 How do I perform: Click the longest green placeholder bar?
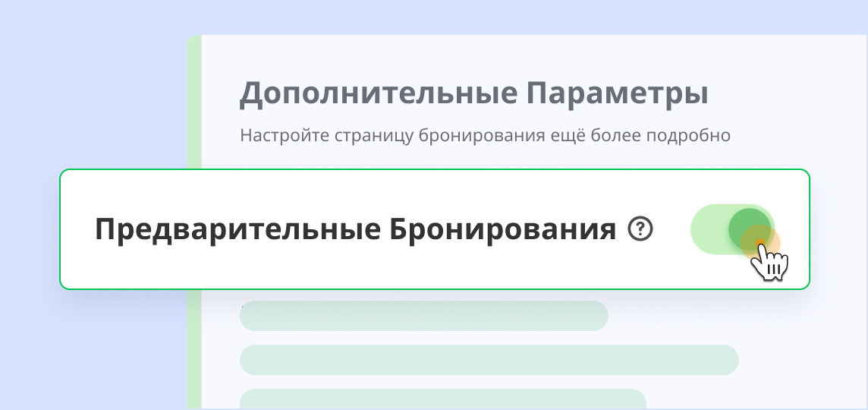(489, 360)
